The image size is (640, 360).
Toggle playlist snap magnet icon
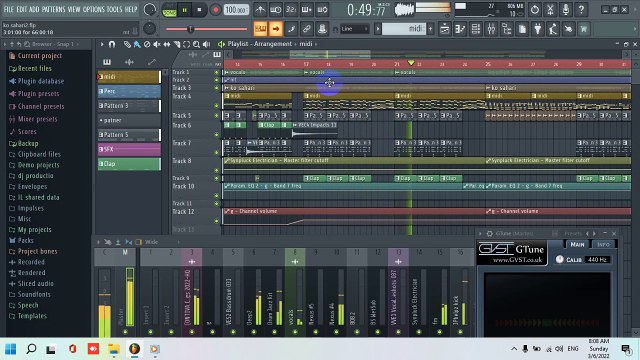coord(112,44)
